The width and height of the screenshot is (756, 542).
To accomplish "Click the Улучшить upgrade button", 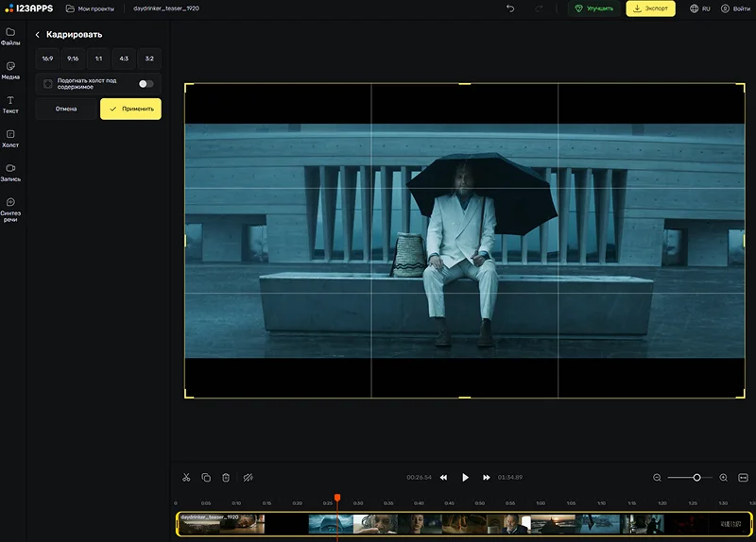I will [594, 8].
